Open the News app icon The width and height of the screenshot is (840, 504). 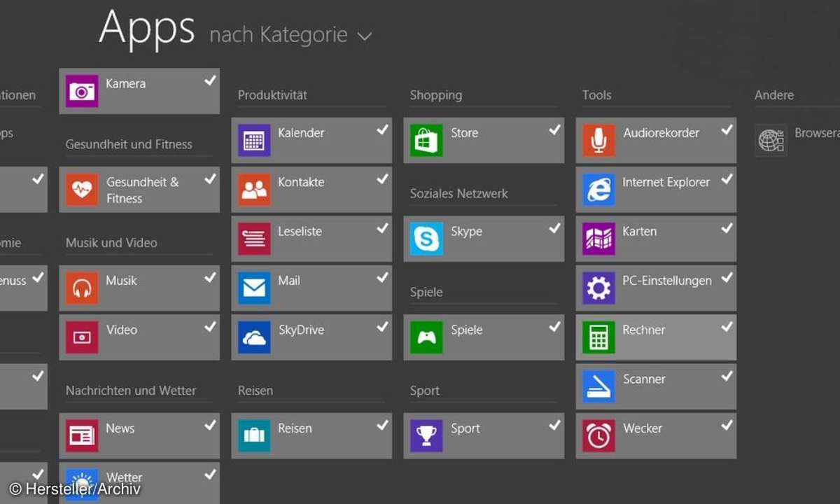(82, 436)
